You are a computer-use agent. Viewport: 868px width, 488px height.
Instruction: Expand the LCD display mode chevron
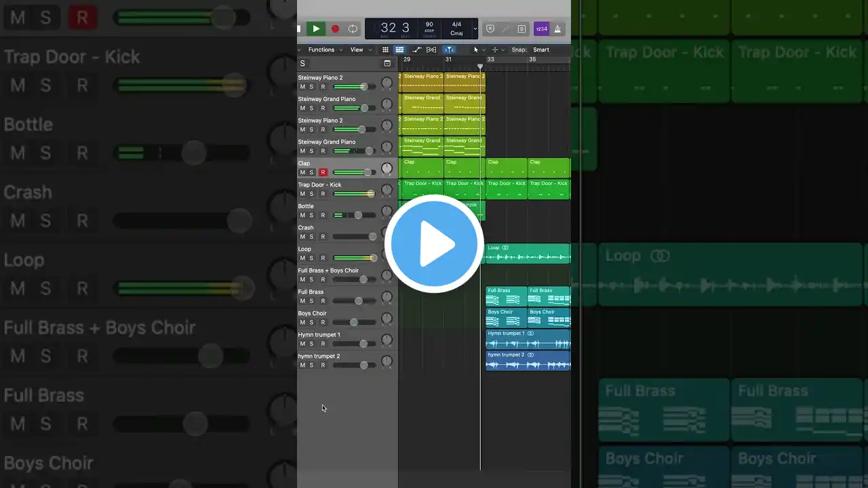(475, 29)
